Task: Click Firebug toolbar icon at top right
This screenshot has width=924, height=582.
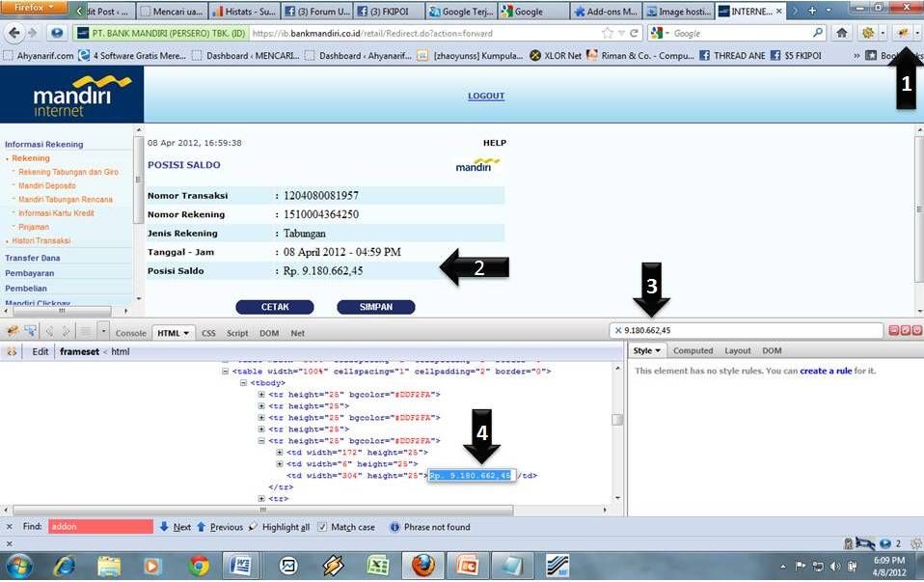Action: (903, 33)
